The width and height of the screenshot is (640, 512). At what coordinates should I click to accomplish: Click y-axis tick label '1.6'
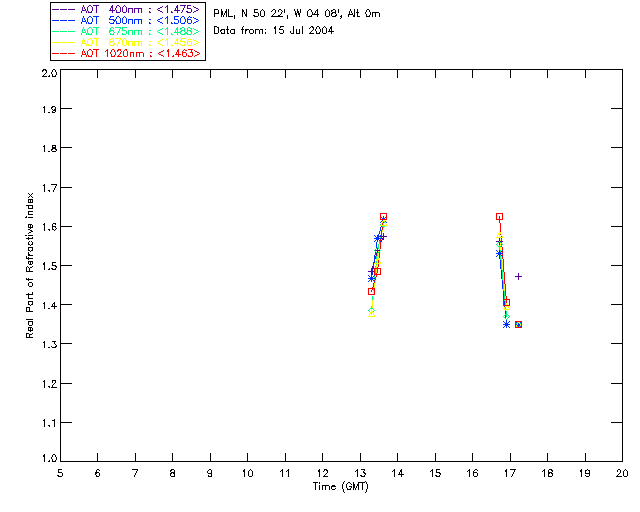point(49,227)
